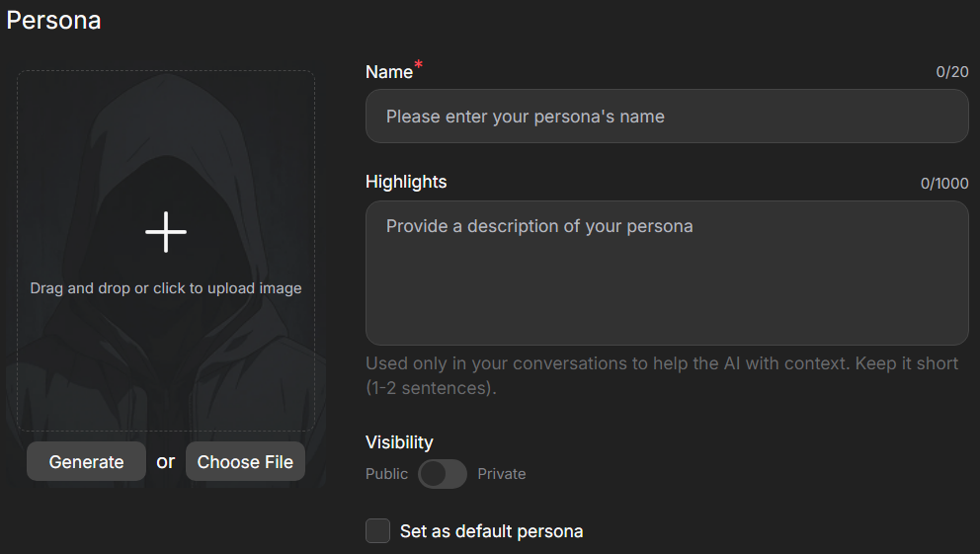This screenshot has height=554, width=980.
Task: Select the Public visibility label
Action: pyautogui.click(x=386, y=474)
